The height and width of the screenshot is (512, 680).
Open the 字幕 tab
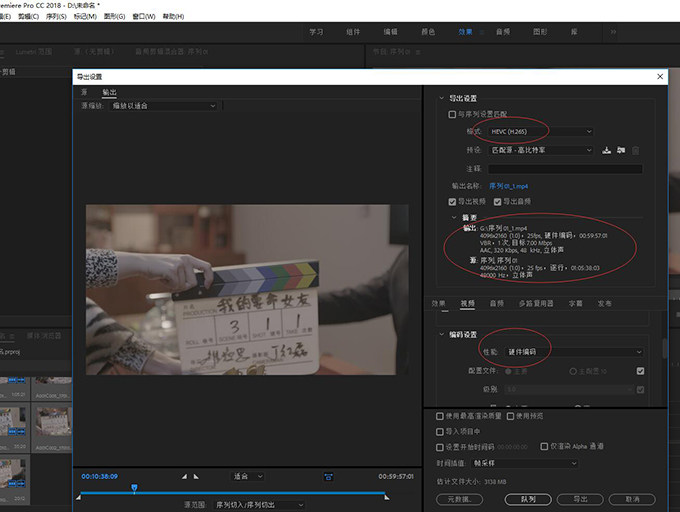click(575, 303)
